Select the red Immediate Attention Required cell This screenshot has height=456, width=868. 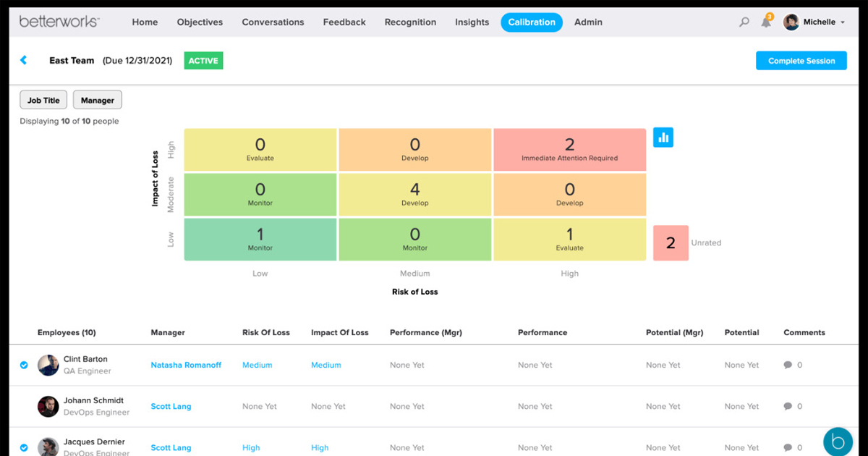pos(569,150)
